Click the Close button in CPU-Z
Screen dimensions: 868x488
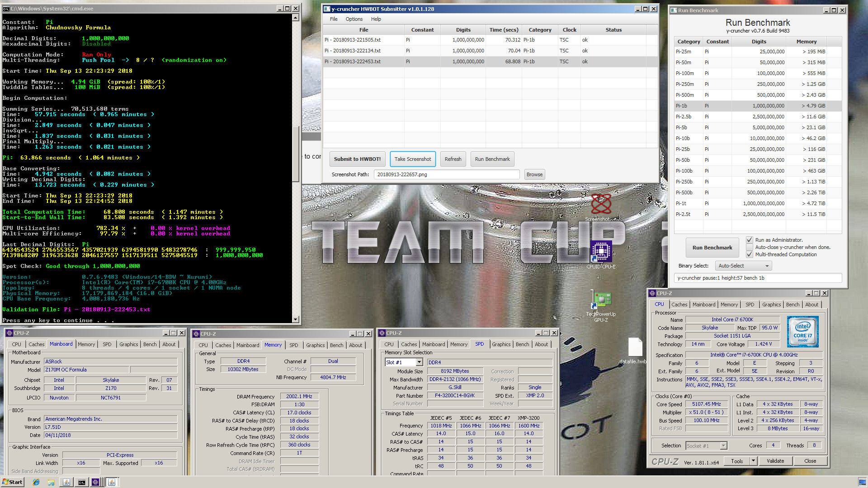coord(810,461)
